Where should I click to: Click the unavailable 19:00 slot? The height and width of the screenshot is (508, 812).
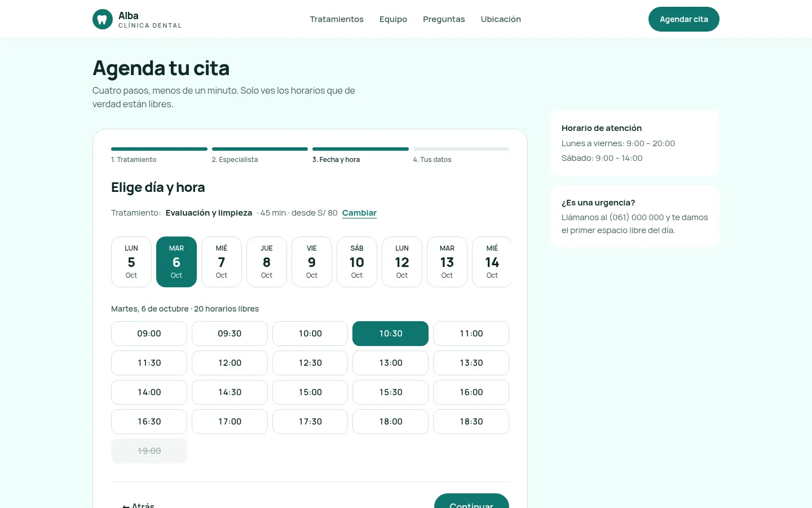tap(149, 451)
